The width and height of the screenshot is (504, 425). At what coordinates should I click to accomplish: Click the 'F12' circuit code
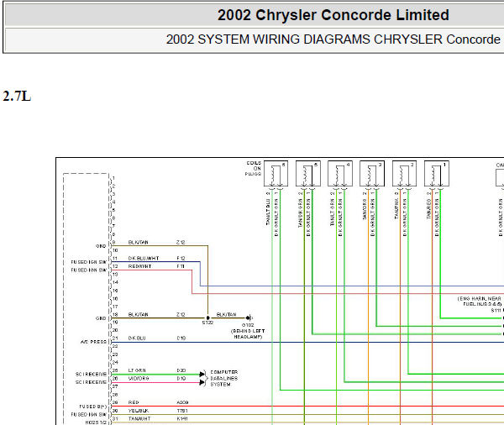tap(181, 258)
